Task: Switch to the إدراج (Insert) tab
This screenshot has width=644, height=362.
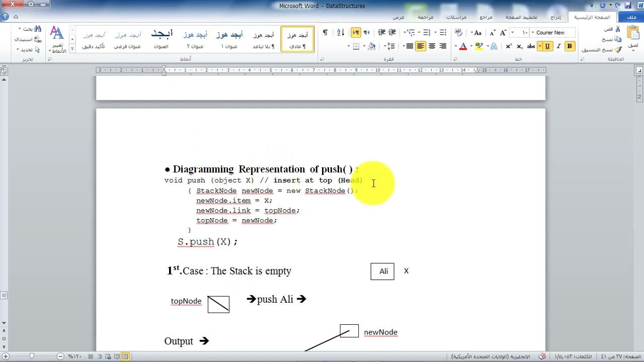Action: coord(555,17)
